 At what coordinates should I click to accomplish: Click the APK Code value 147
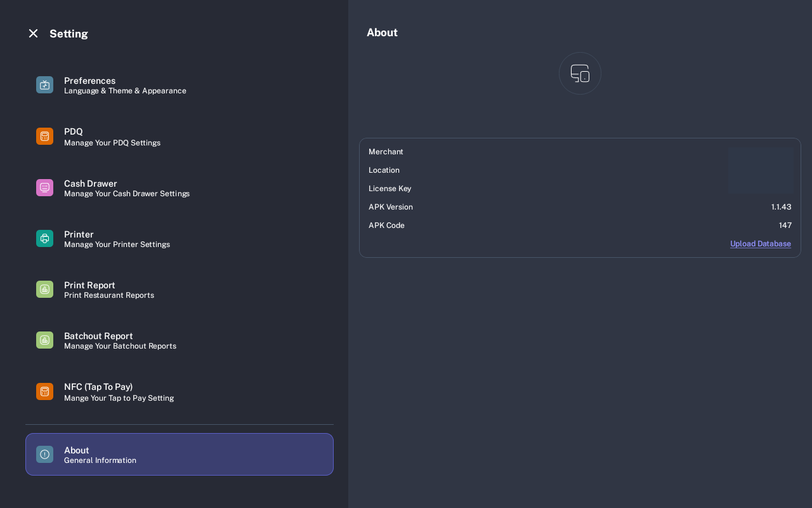coord(785,225)
